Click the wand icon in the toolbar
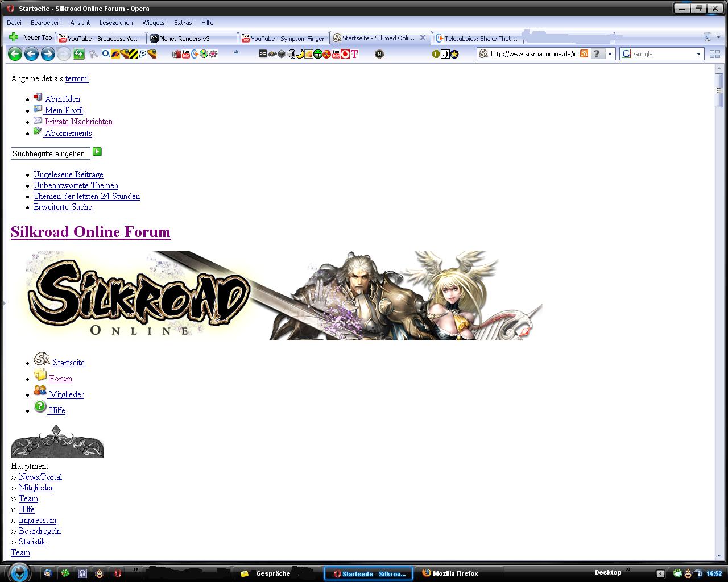 (x=93, y=54)
